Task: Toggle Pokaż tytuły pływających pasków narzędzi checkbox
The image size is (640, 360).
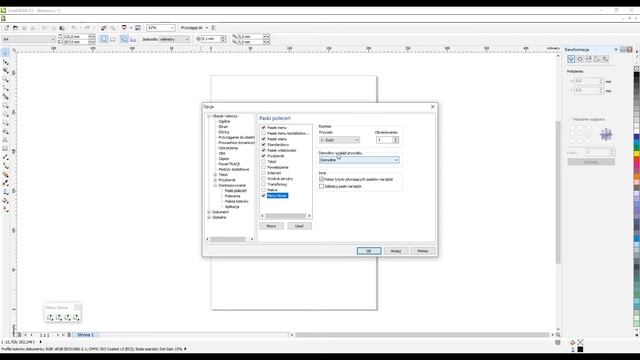Action: coord(322,179)
